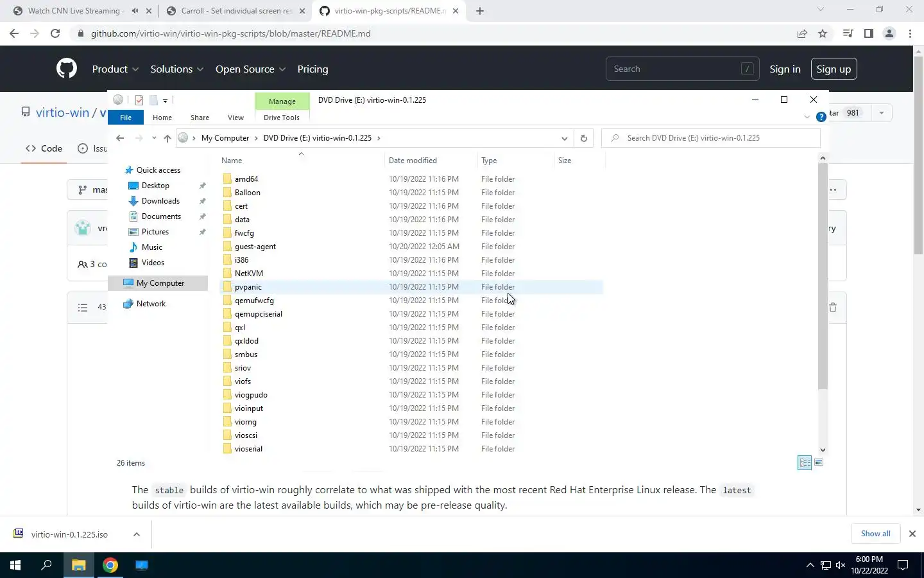Click My Computer breadcrumb in address bar
Viewport: 924px width, 578px height.
(x=225, y=138)
